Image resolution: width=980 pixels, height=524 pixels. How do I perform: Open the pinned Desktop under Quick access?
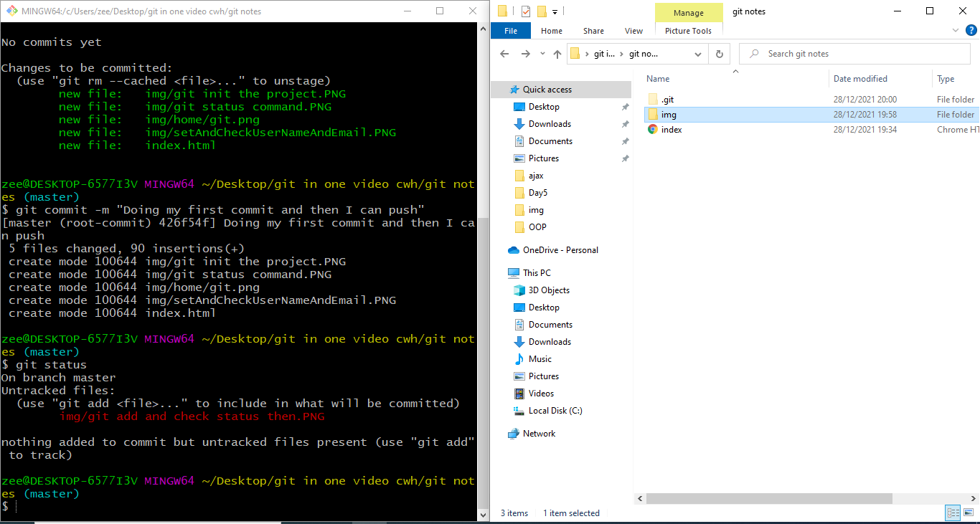click(x=544, y=107)
